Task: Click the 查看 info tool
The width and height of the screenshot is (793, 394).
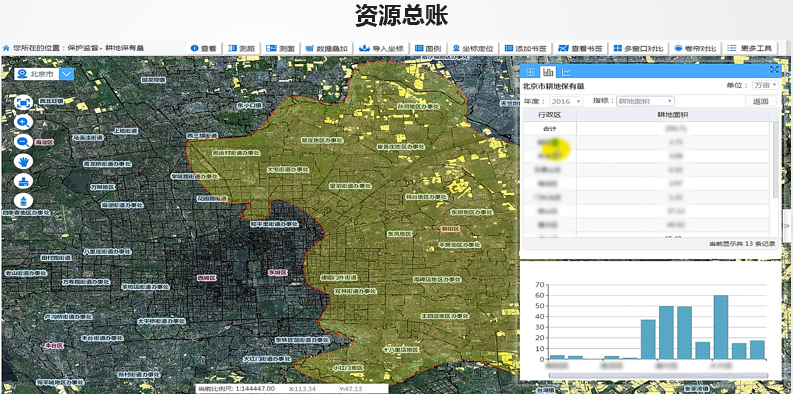Action: (x=204, y=49)
